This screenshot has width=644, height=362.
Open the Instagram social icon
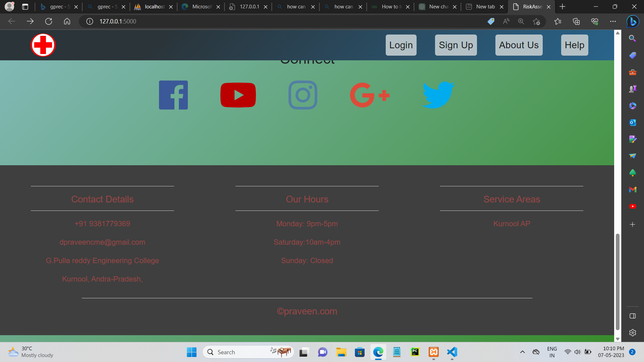click(x=303, y=95)
